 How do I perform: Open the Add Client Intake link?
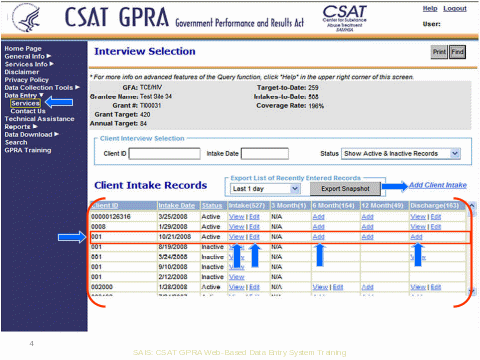[438, 185]
